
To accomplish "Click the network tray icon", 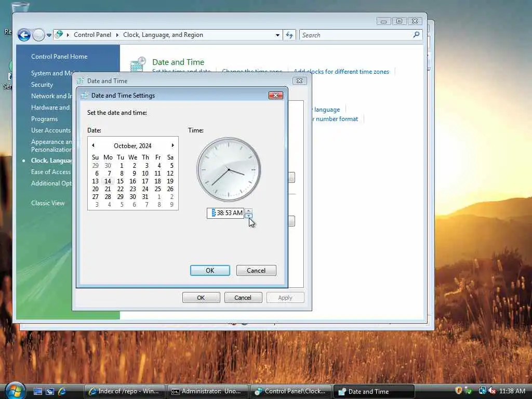I will click(482, 391).
